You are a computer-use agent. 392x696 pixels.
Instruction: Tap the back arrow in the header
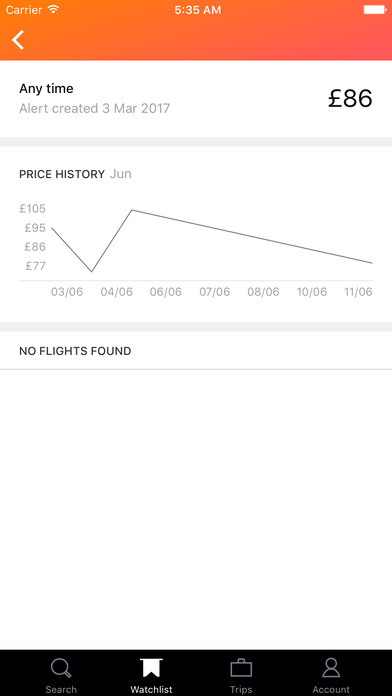(x=18, y=40)
